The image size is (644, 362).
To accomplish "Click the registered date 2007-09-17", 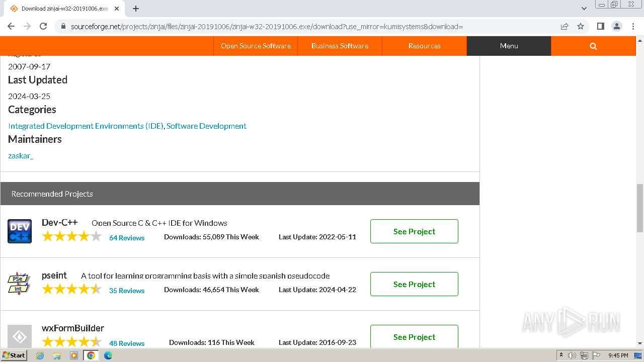I will click(x=29, y=66).
